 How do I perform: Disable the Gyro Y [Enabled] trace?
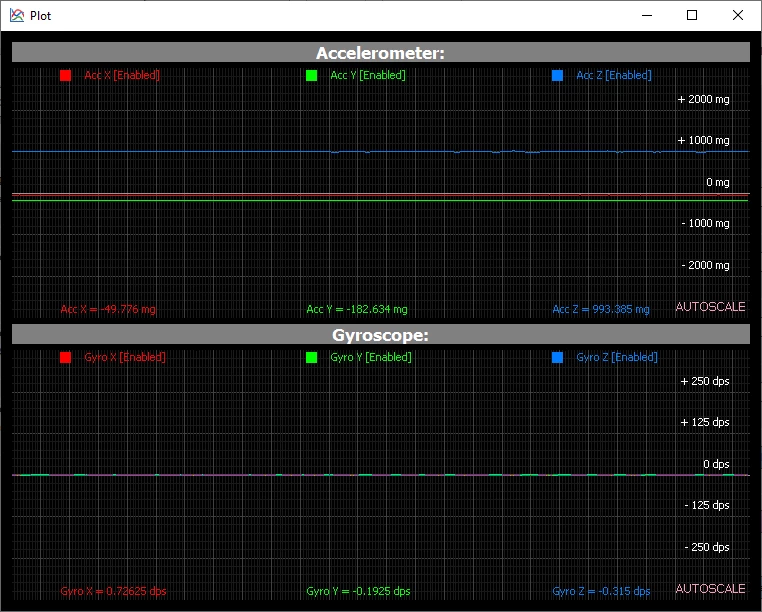371,357
